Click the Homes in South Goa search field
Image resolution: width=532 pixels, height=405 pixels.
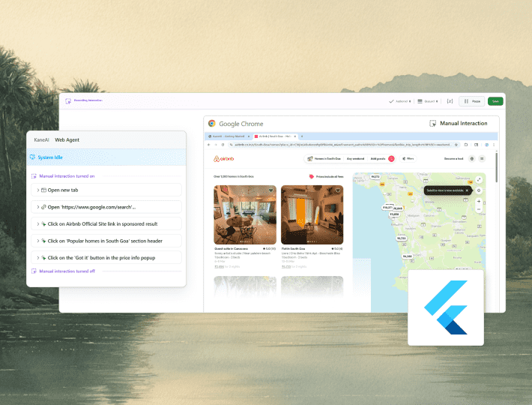click(324, 158)
